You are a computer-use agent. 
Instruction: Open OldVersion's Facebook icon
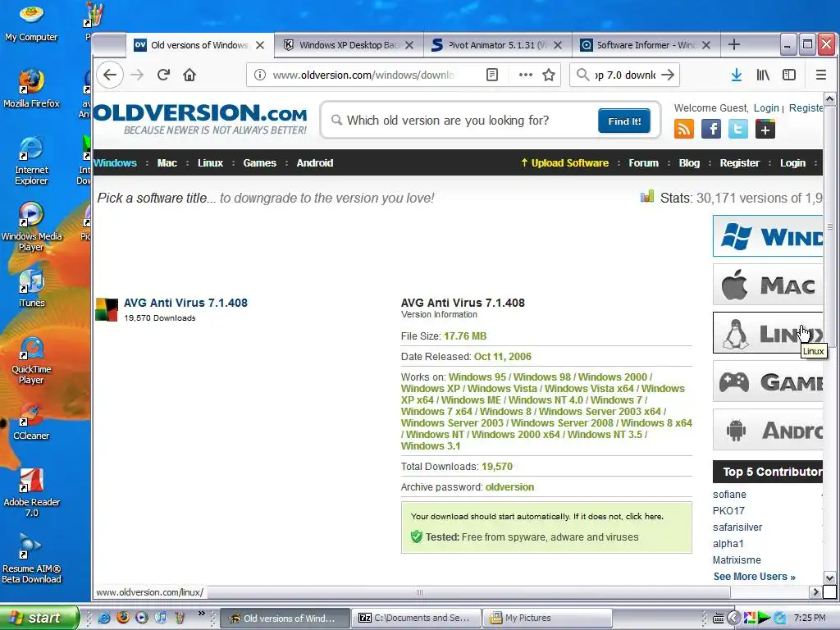tap(711, 129)
